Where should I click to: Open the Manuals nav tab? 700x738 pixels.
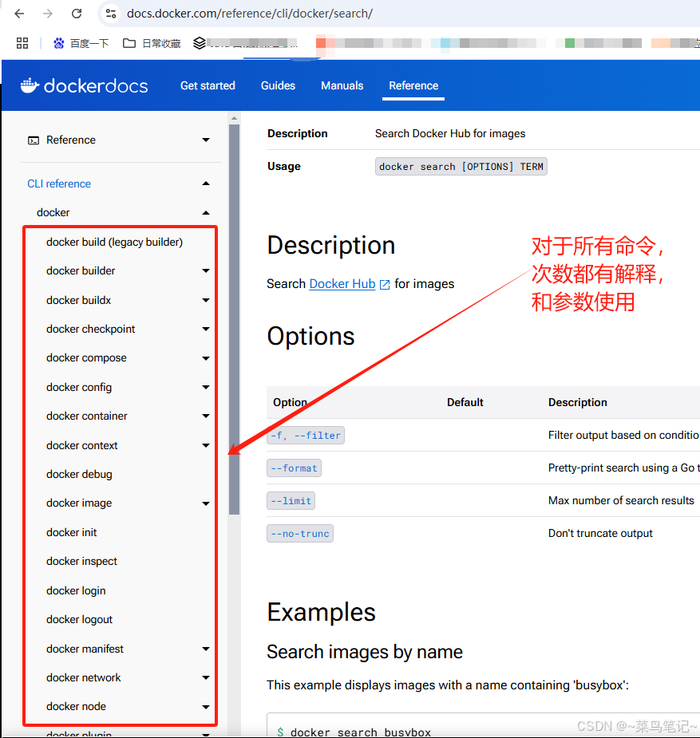click(x=342, y=85)
